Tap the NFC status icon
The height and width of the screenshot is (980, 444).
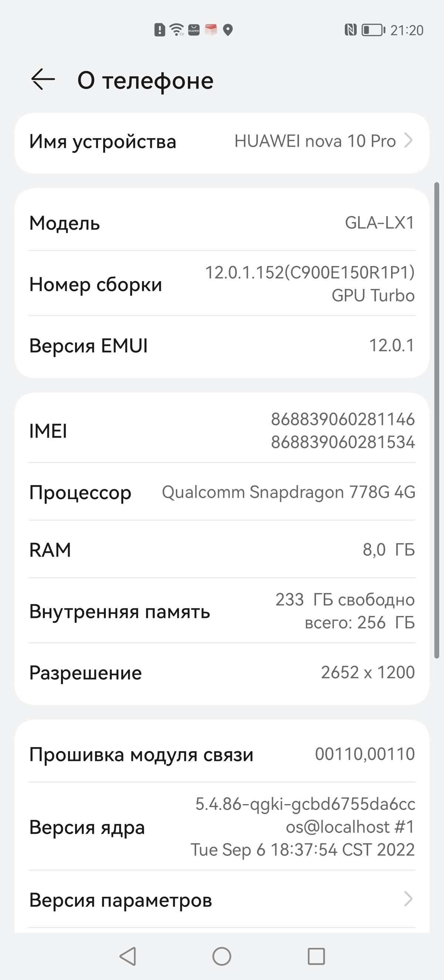click(x=350, y=30)
